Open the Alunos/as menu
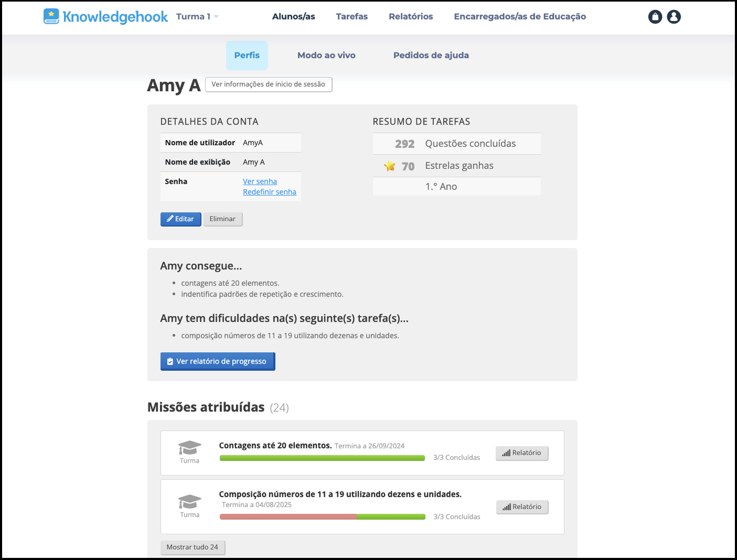The width and height of the screenshot is (737, 560). coord(294,17)
